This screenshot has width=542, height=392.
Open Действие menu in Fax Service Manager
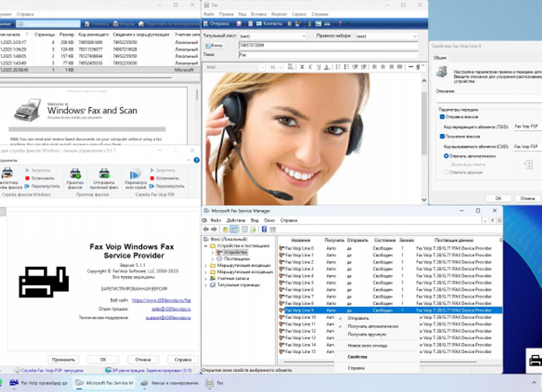pos(236,220)
